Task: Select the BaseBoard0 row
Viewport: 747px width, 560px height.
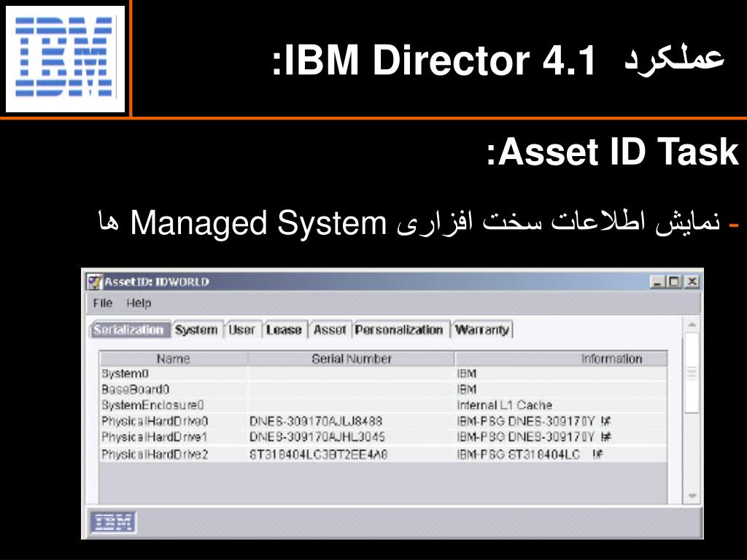Action: tap(383, 389)
